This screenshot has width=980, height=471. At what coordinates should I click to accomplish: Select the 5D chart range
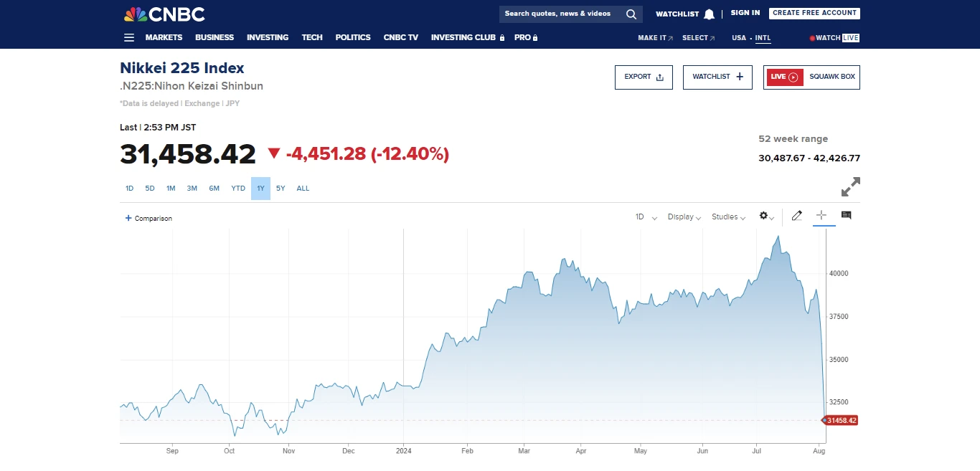[x=150, y=189]
